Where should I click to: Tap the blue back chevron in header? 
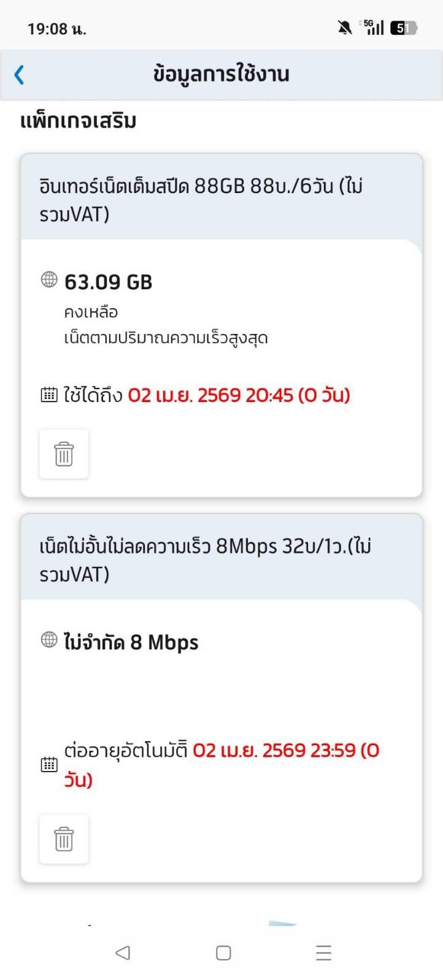(19, 75)
